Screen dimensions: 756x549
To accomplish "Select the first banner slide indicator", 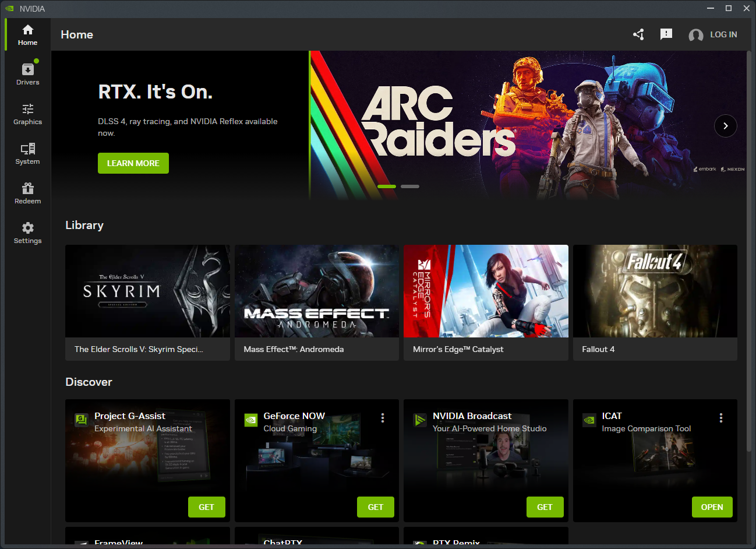I will pyautogui.click(x=387, y=186).
